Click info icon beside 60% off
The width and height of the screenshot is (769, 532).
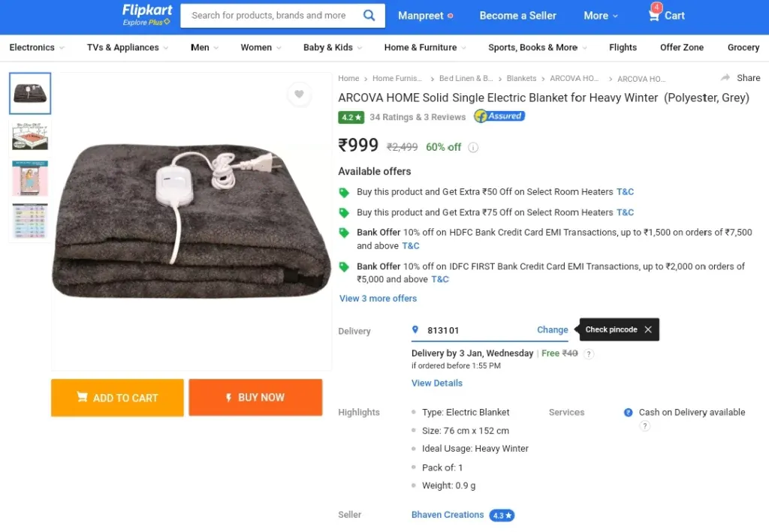coord(474,148)
